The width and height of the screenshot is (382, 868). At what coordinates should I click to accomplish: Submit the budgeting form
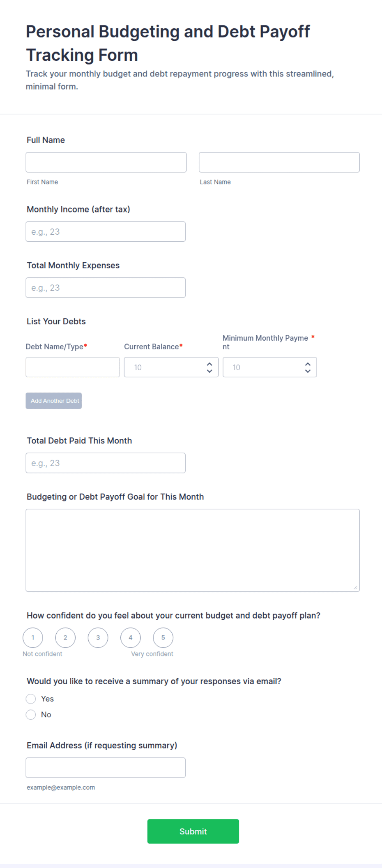pos(193,831)
